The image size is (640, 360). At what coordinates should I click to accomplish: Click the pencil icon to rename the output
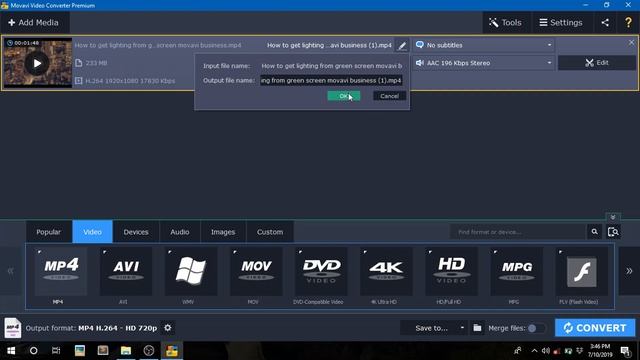coord(402,45)
